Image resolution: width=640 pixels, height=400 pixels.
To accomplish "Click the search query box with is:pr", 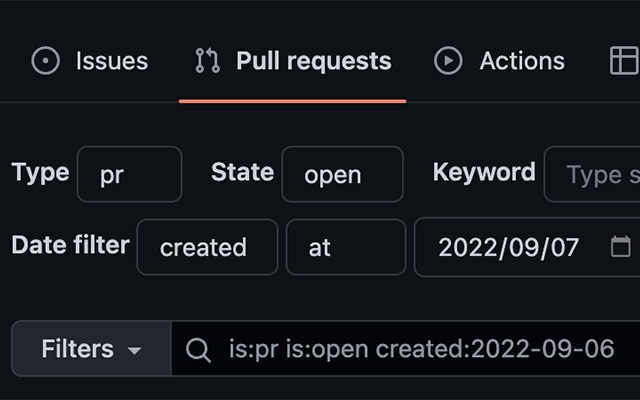I will coord(420,350).
